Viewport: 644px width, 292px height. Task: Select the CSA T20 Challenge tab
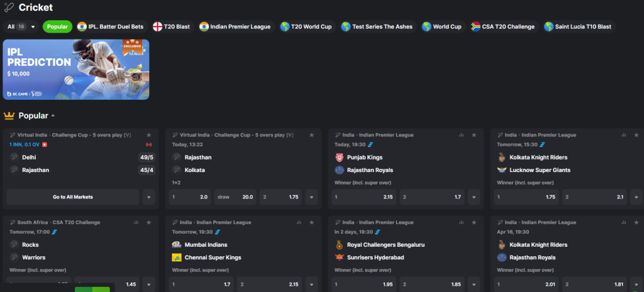pos(503,26)
